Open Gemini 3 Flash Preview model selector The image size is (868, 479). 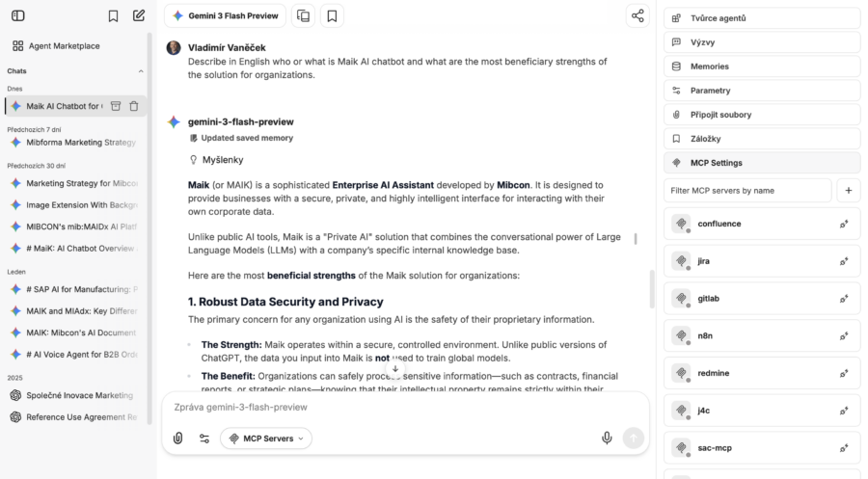pos(226,15)
